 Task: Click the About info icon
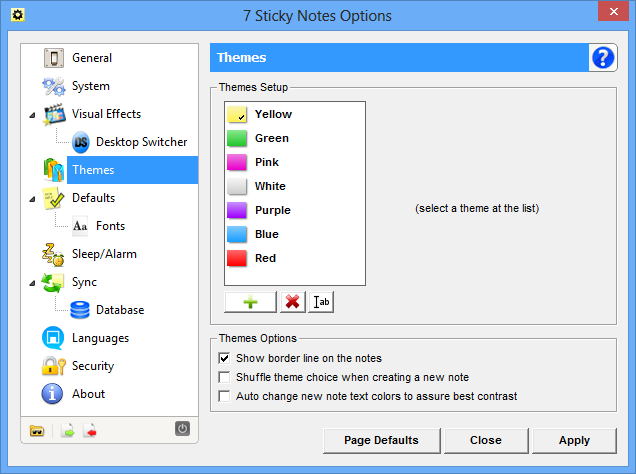(52, 394)
